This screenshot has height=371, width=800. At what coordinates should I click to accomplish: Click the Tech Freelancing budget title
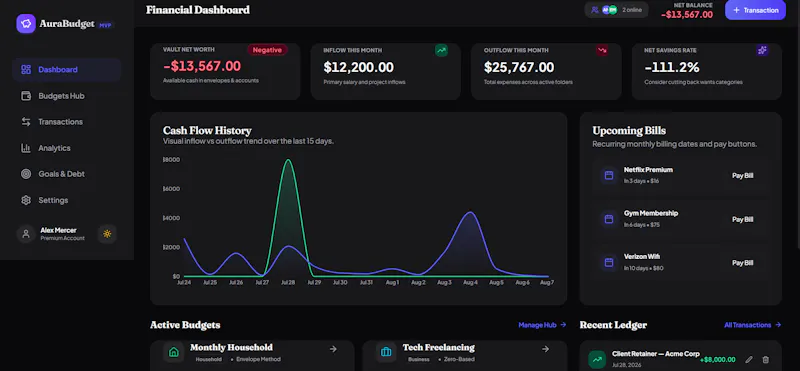(x=439, y=348)
